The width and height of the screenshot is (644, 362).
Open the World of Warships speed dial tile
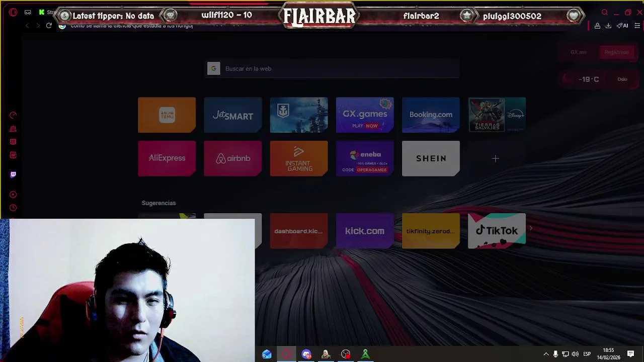pyautogui.click(x=299, y=115)
